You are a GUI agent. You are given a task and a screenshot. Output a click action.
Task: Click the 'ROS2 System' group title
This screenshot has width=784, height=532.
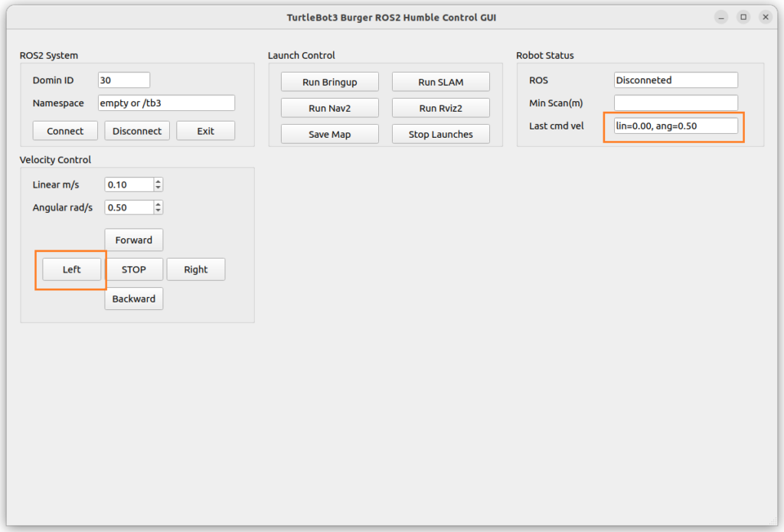point(48,56)
